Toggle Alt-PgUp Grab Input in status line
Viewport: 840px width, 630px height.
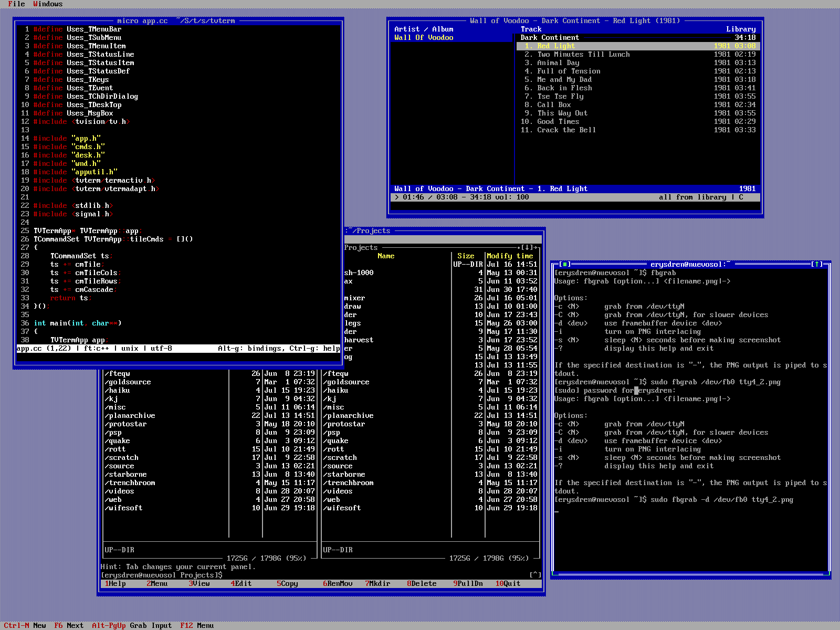[132, 625]
